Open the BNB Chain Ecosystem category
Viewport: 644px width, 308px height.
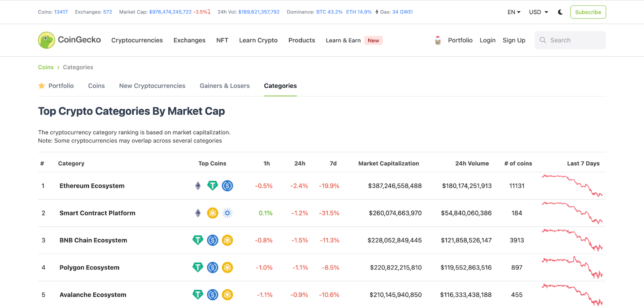click(x=93, y=240)
